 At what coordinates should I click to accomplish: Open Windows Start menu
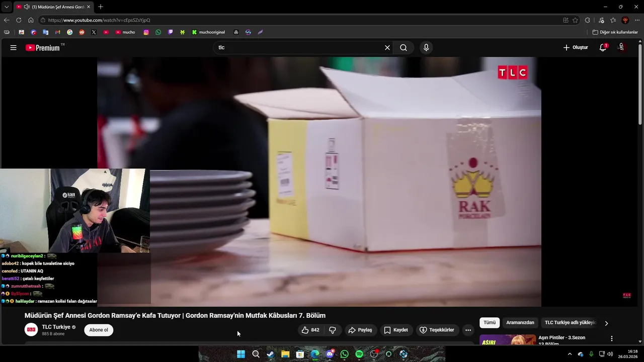click(241, 354)
